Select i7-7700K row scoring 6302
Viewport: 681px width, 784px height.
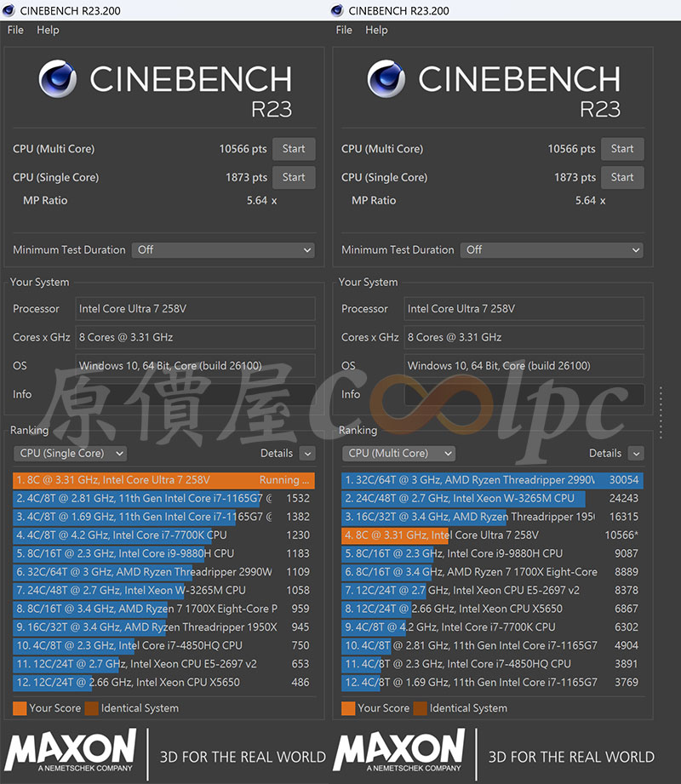493,627
